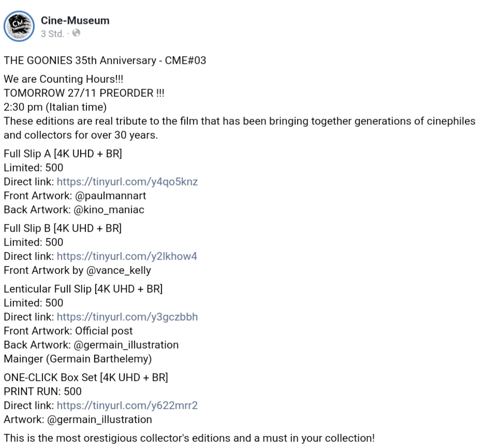
Task: Click the "Full Slip A [4K UHD + BR]" heading
Action: click(x=63, y=154)
